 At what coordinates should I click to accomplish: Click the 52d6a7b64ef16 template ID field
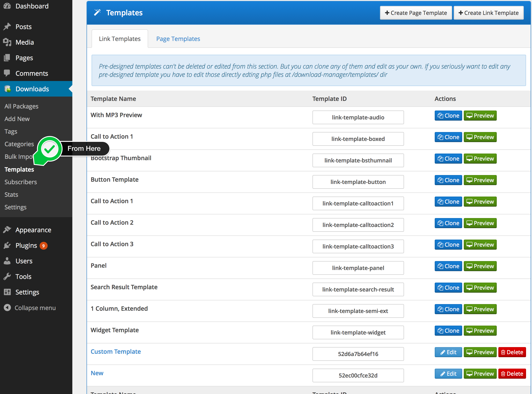coord(358,354)
